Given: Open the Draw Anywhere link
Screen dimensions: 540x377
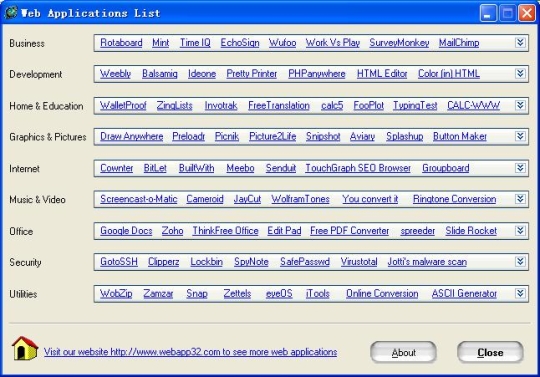Looking at the screenshot, I should (132, 136).
